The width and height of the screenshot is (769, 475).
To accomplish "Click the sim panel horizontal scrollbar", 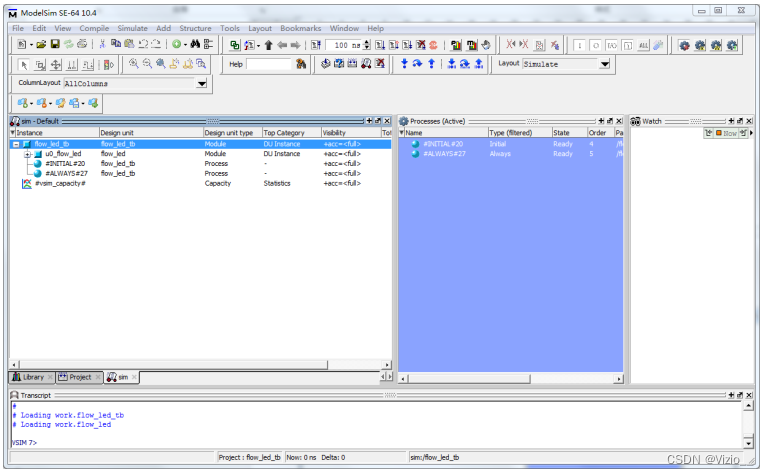I will (172, 365).
